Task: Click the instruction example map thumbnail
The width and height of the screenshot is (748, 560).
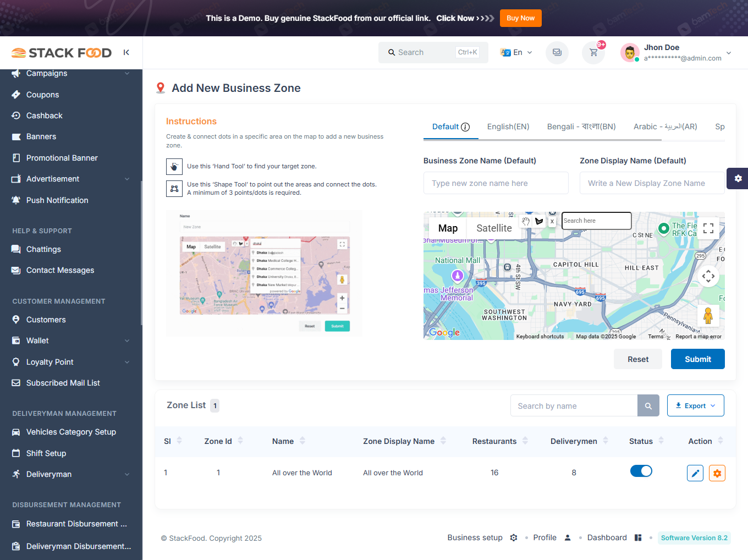Action: [265, 273]
